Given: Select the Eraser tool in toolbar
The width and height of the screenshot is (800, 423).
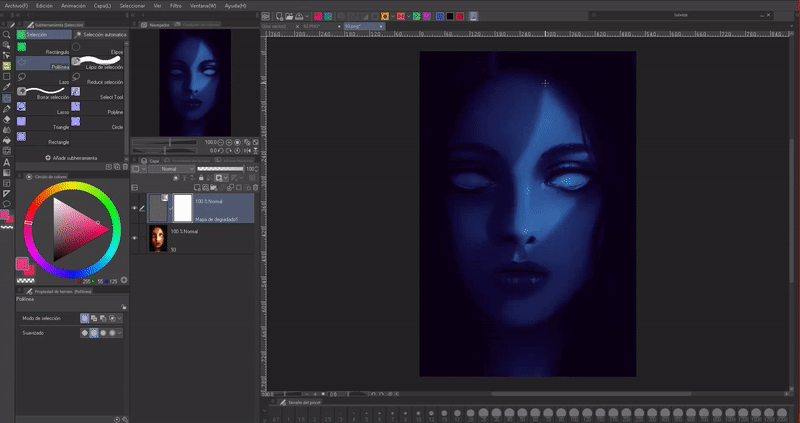Looking at the screenshot, I should (6, 118).
